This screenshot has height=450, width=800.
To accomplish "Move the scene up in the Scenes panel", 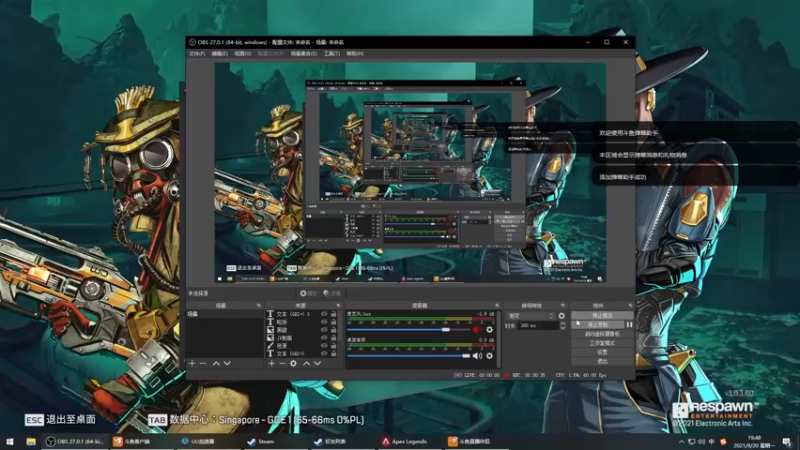I will 216,363.
